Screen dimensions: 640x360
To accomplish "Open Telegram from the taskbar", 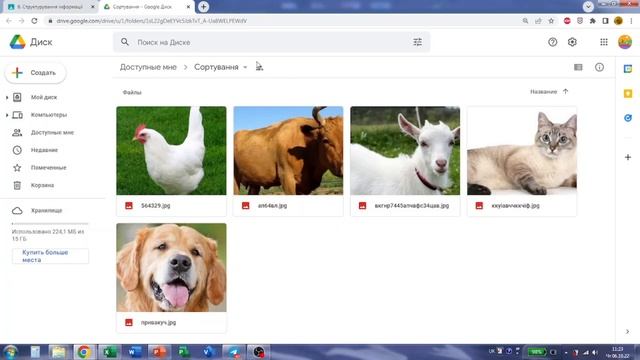I will (234, 352).
